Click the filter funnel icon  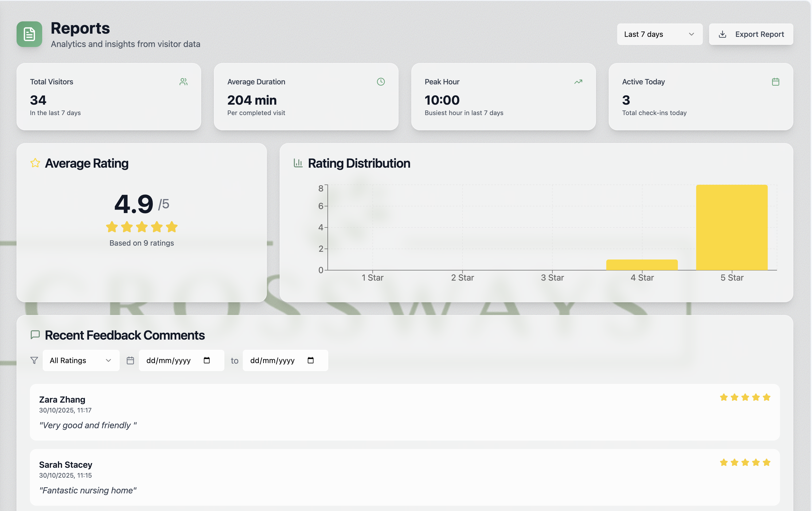(34, 360)
